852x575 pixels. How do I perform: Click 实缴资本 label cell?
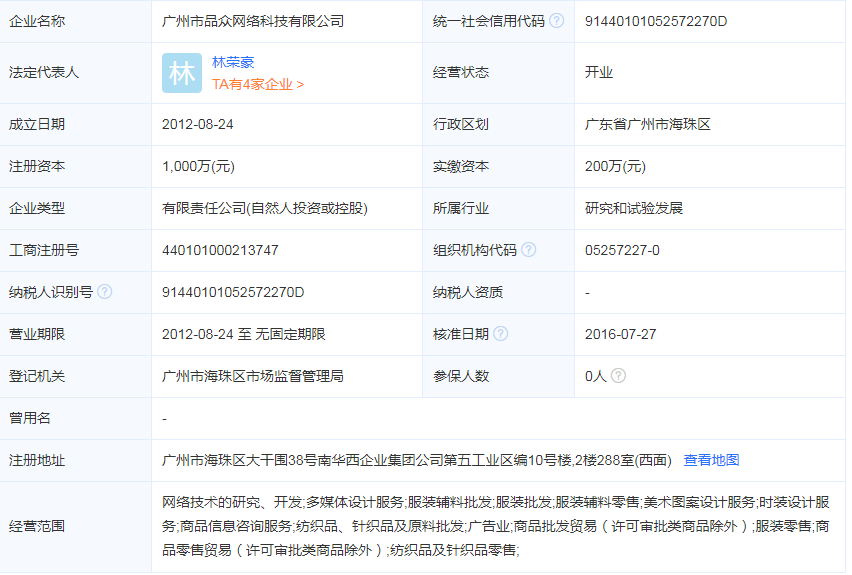[498, 166]
